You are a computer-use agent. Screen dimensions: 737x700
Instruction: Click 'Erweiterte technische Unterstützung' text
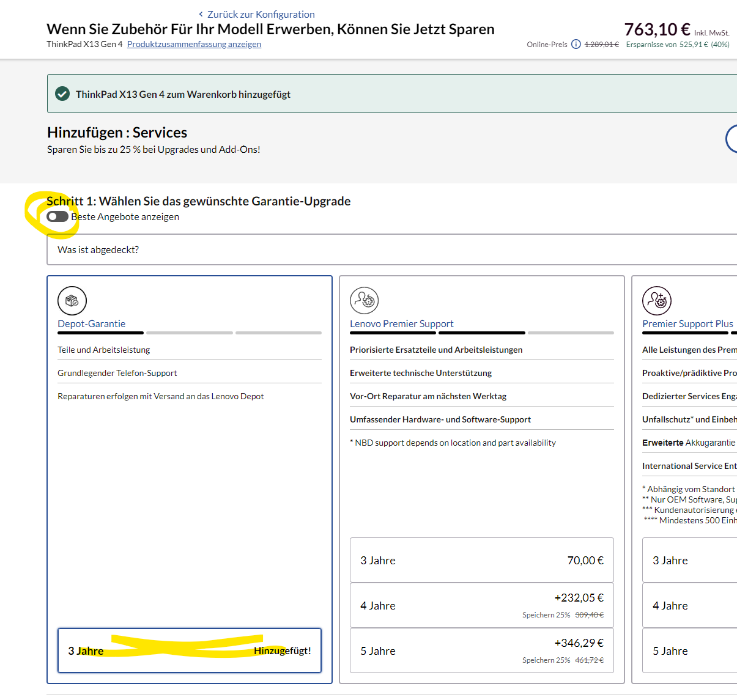(421, 373)
